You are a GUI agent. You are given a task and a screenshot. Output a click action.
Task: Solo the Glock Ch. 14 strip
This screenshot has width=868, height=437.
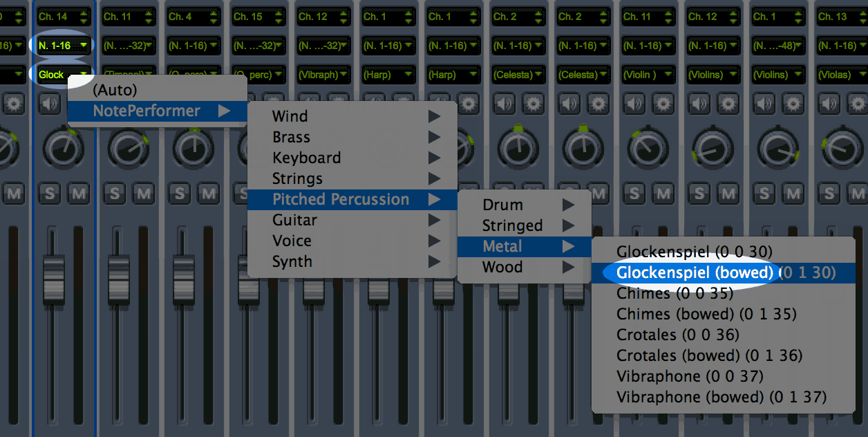[x=49, y=193]
